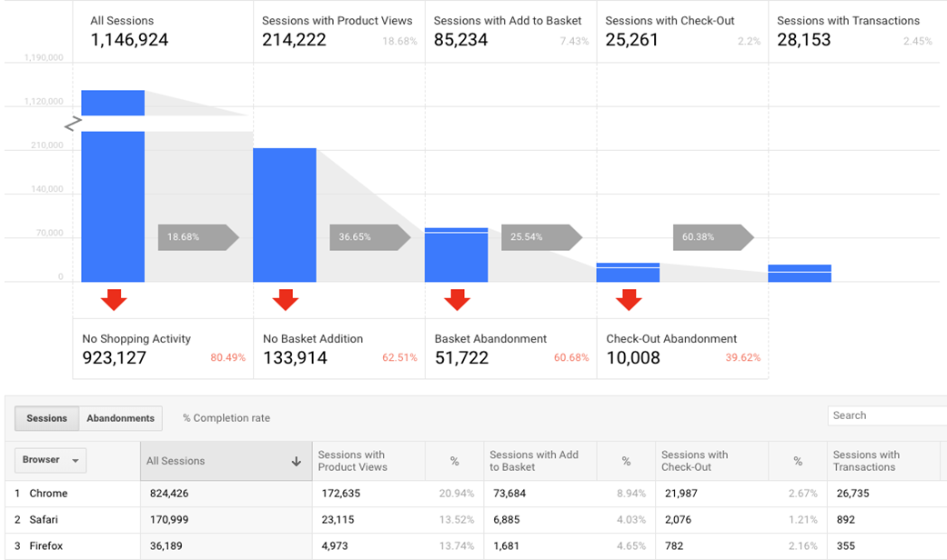
Task: Sort by Sessions with Add to Basket column header
Action: click(x=540, y=461)
